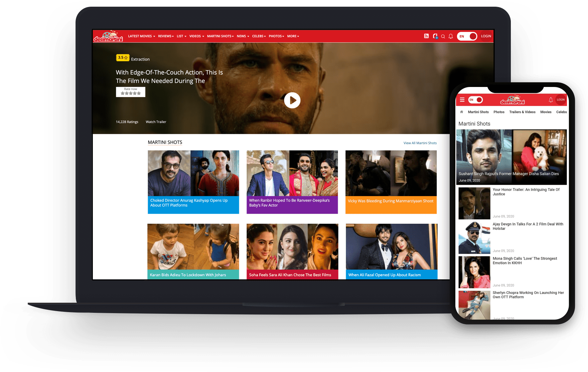
Task: Click the Rate now stars widget
Action: (131, 92)
